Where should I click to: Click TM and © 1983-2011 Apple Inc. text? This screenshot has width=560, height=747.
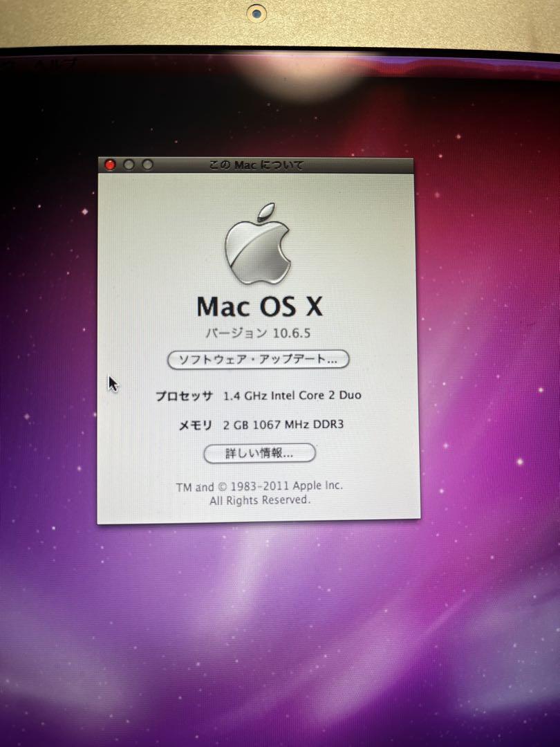[259, 486]
